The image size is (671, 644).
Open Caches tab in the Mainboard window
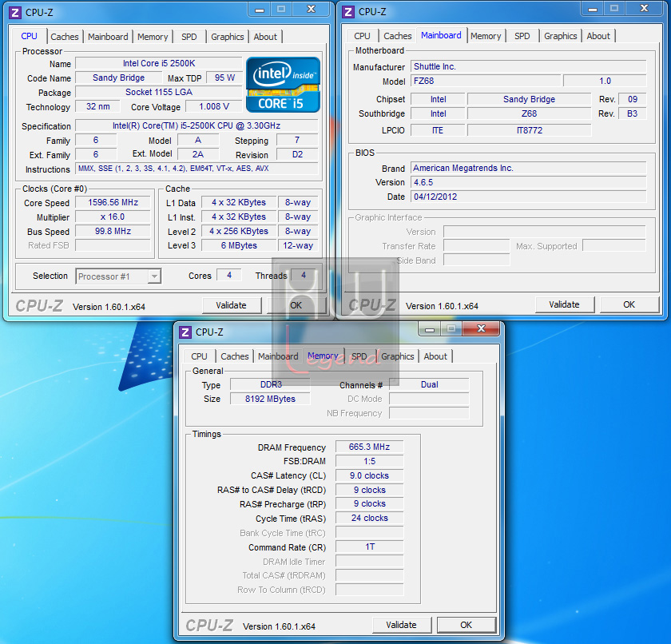pos(398,36)
